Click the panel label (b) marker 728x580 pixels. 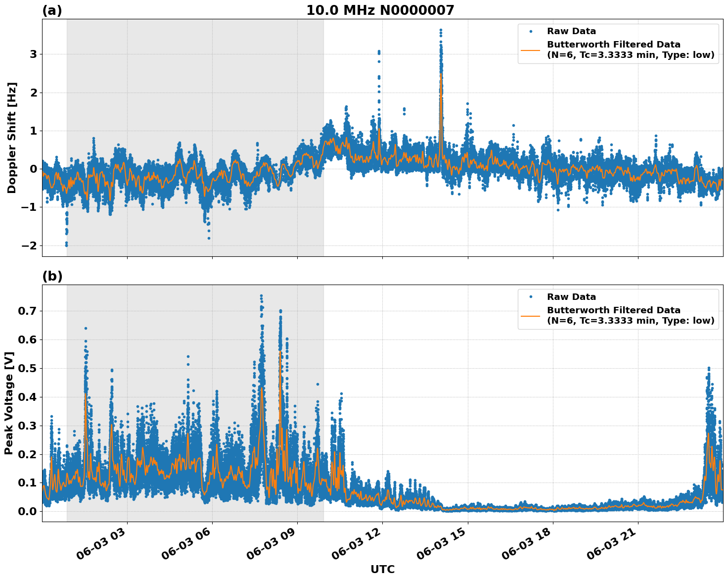coord(53,276)
